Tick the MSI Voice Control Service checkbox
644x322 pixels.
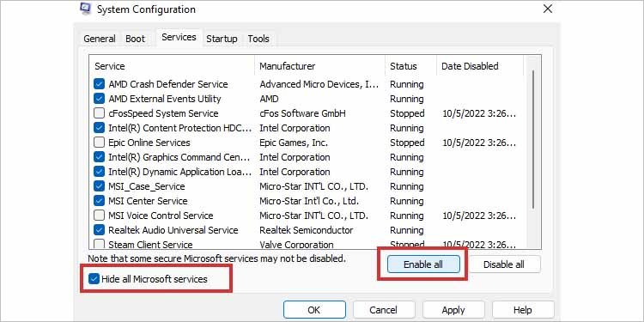point(99,216)
